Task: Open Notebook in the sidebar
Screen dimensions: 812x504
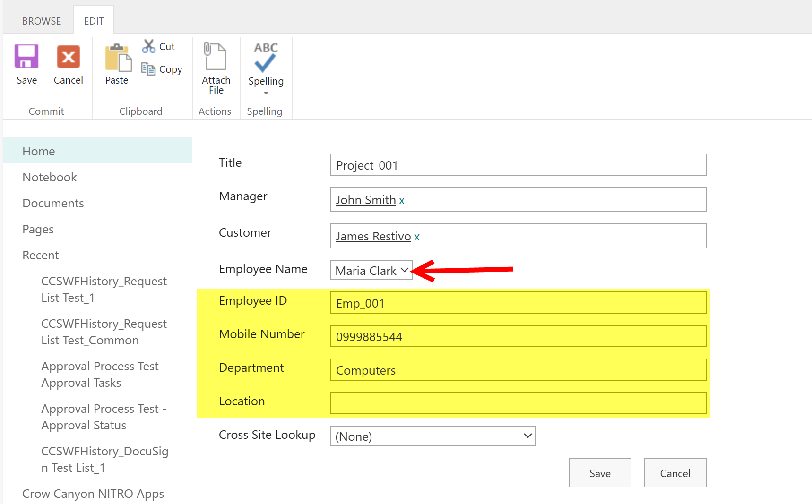Action: click(50, 177)
